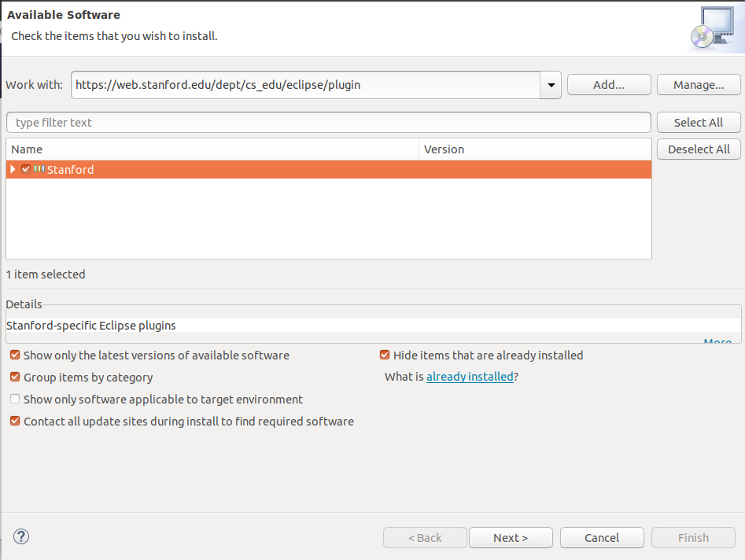Image resolution: width=745 pixels, height=560 pixels.
Task: Disable 'Group items by category' option
Action: (15, 378)
